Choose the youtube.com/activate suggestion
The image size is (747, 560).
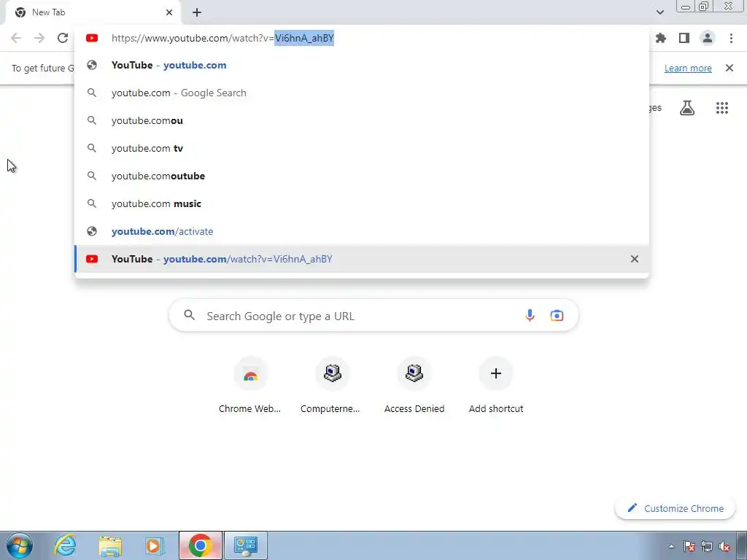click(x=362, y=231)
